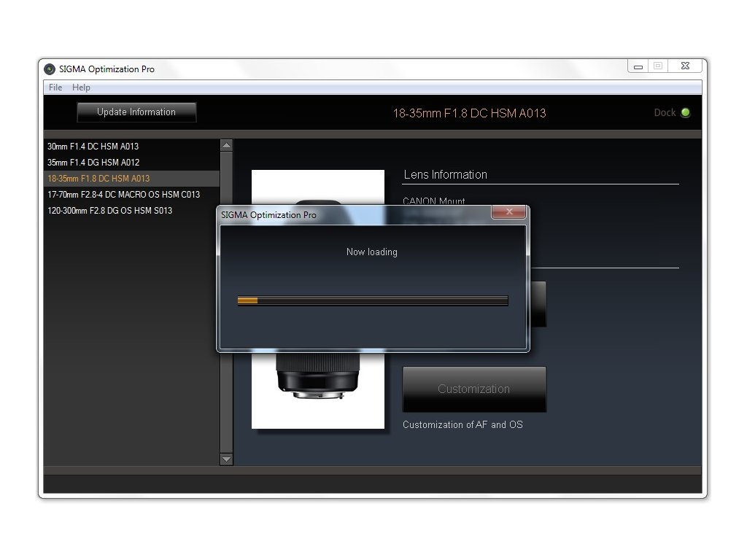Select 17-70mm F2.8-4 DC MACRO OS HSM C013
Image resolution: width=747 pixels, height=560 pixels.
coord(131,194)
